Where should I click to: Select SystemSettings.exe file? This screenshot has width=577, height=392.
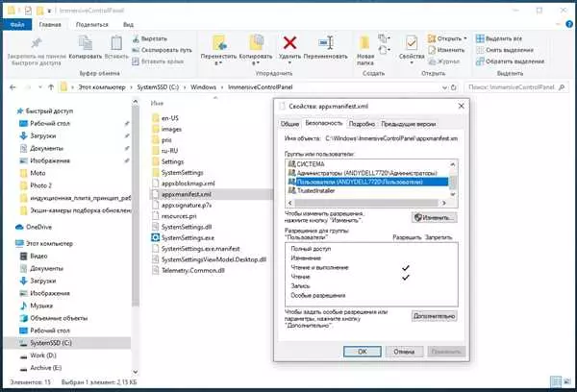coord(188,237)
